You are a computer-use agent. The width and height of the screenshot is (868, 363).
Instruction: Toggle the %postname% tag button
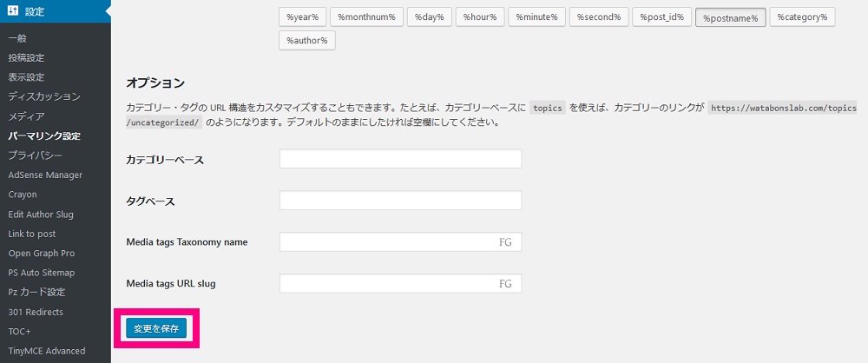click(x=730, y=17)
